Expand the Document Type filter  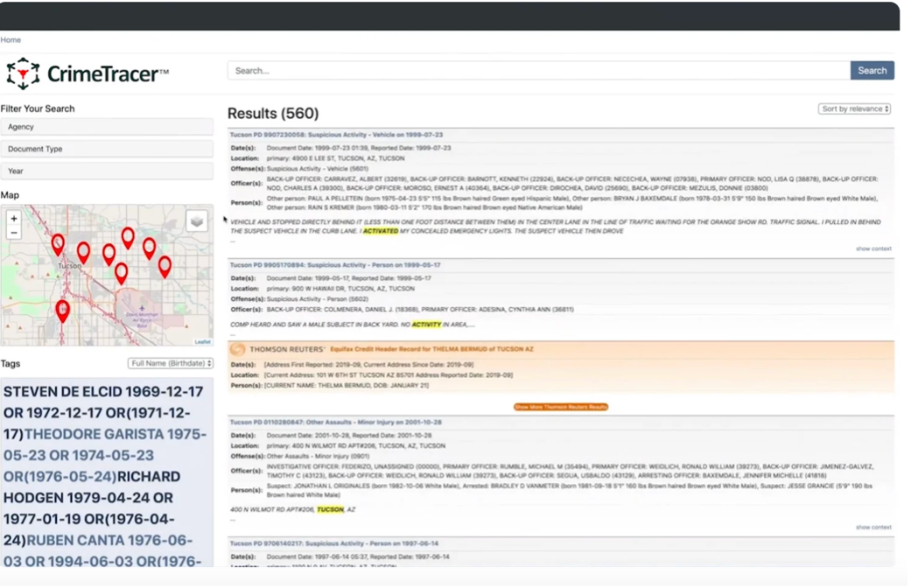coord(107,149)
